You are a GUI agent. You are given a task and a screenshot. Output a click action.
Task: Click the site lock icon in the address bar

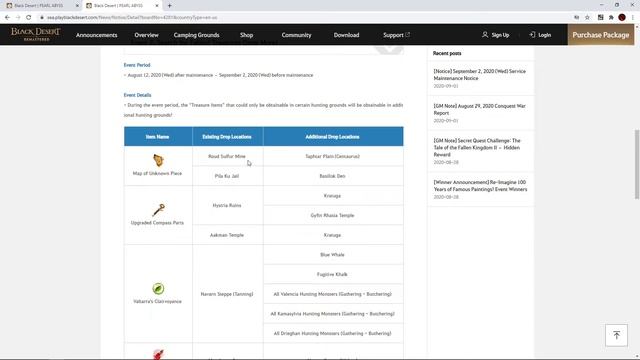[x=41, y=18]
